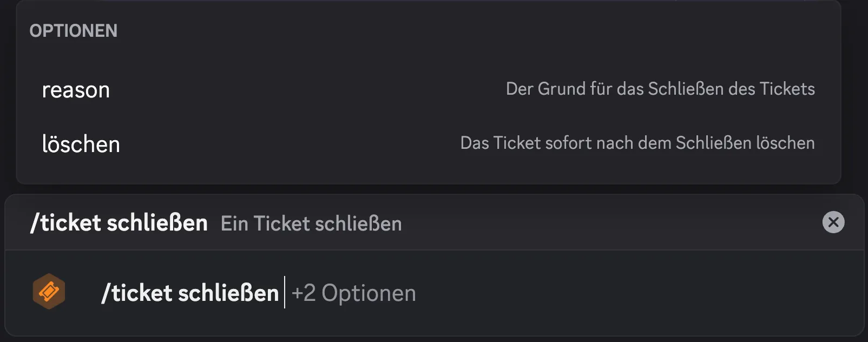Expand the +2 Optionen indicator
This screenshot has width=868, height=342.
353,293
